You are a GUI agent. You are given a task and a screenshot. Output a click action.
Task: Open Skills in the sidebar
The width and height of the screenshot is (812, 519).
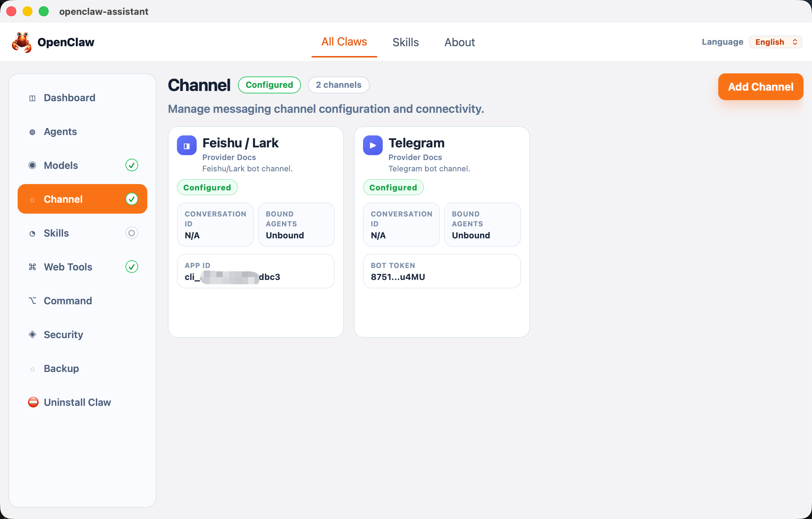[x=82, y=233]
